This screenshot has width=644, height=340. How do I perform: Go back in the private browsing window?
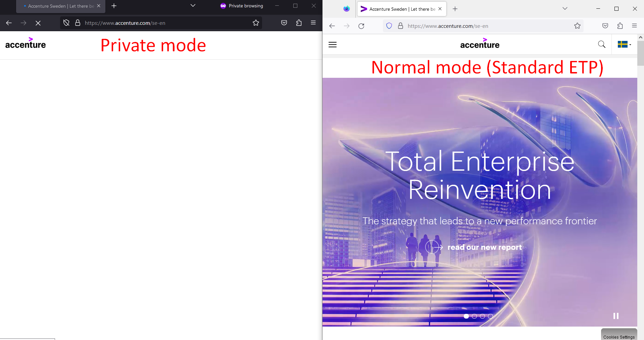[9, 23]
